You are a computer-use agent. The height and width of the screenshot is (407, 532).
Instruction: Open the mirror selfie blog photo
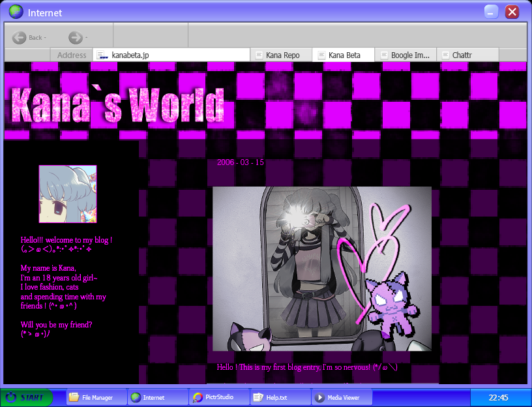[x=322, y=269]
